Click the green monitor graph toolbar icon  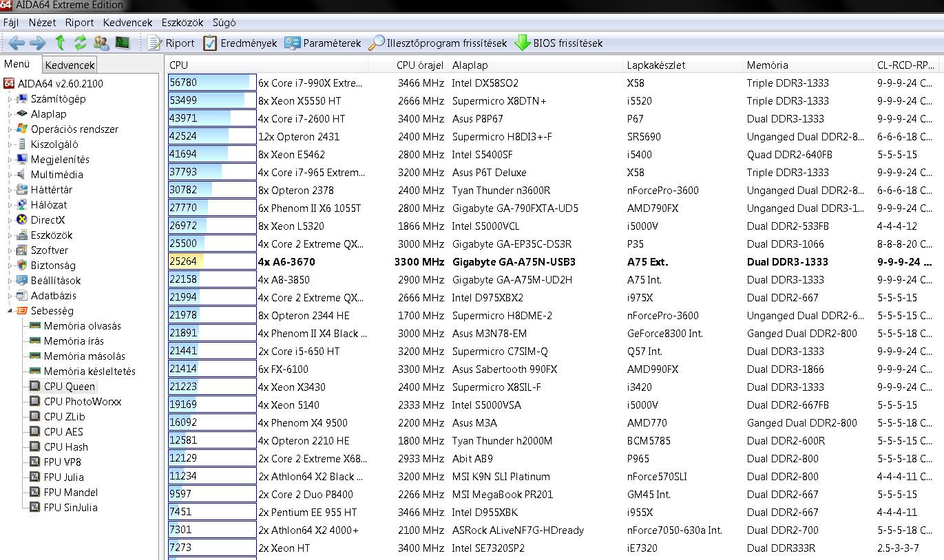[123, 43]
